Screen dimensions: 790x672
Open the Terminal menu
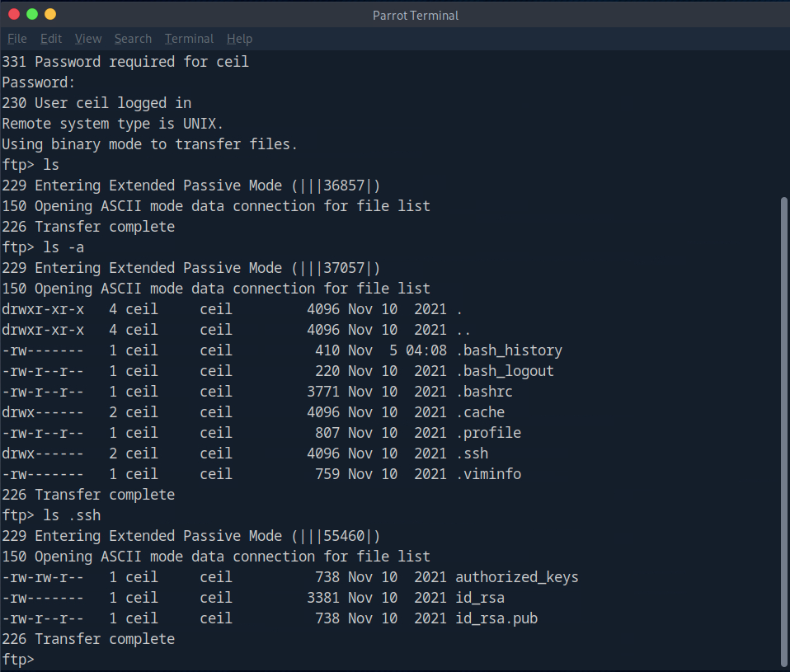[189, 39]
